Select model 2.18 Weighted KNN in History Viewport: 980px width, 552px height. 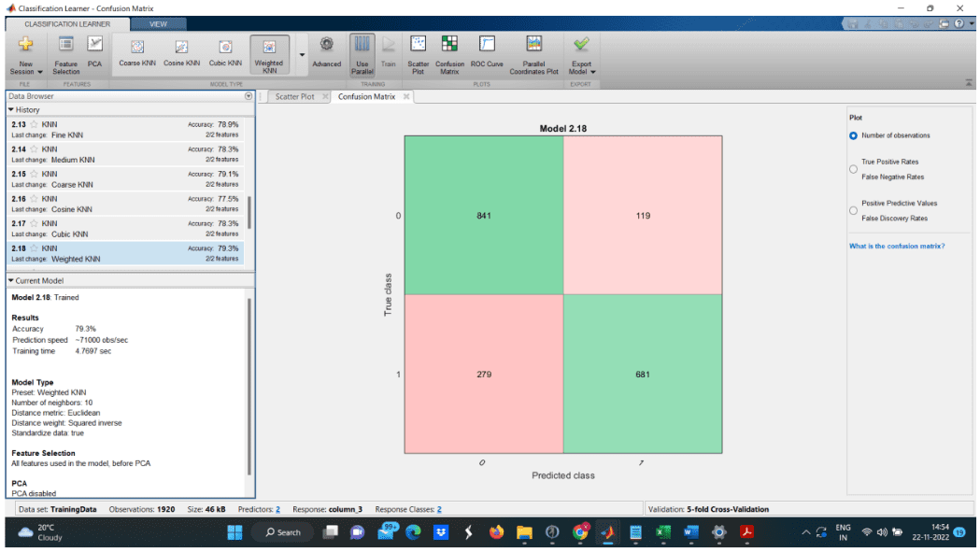click(125, 253)
